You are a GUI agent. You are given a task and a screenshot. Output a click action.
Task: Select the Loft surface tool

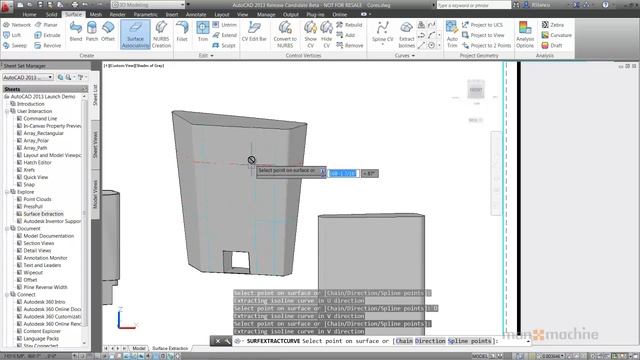point(12,35)
